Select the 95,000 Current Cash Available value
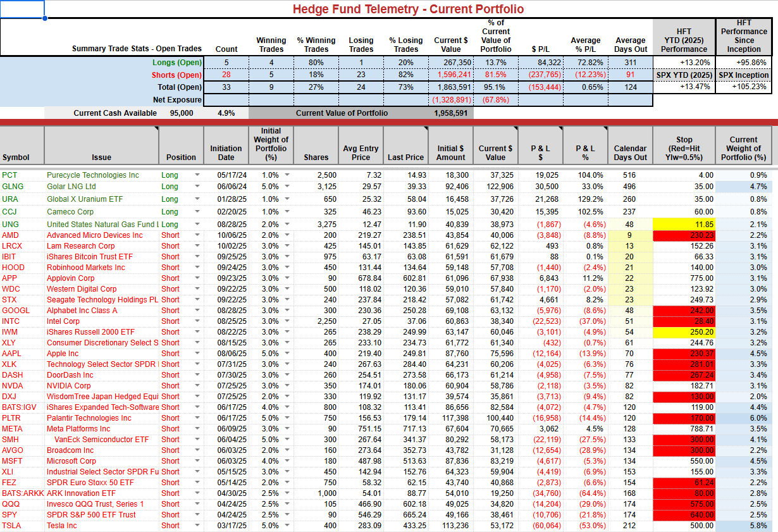Viewport: 778px width, 532px height. 180,113
